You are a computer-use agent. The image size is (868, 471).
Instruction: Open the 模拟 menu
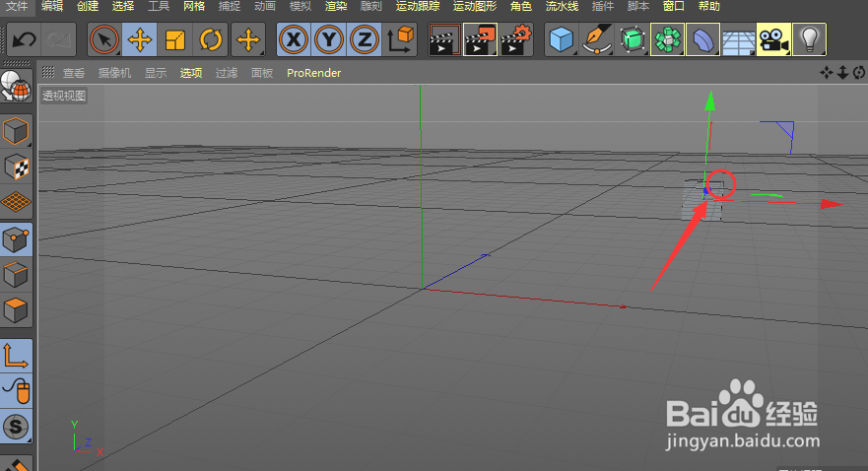click(x=300, y=6)
